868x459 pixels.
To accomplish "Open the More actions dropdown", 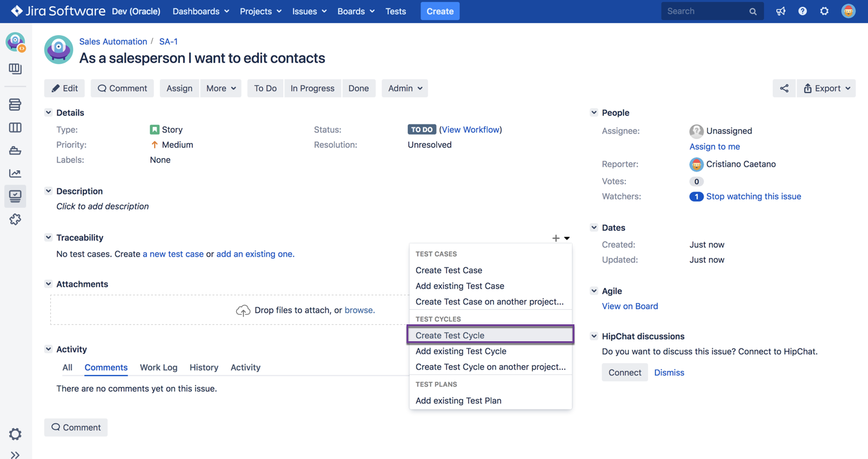I will click(x=220, y=88).
